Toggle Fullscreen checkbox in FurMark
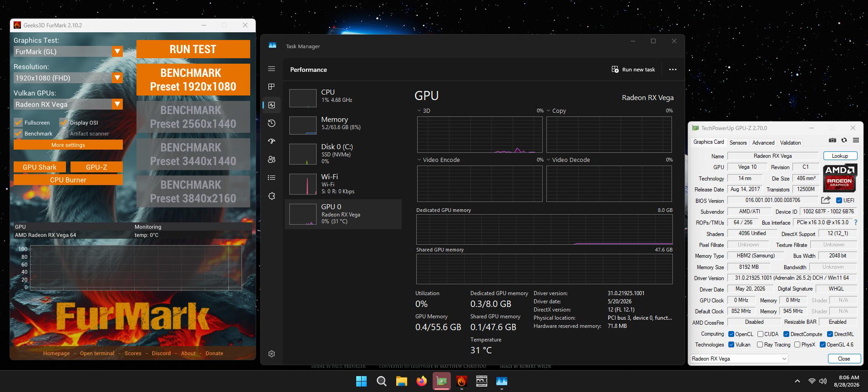Screen dimensions: 868x392 tap(18, 122)
